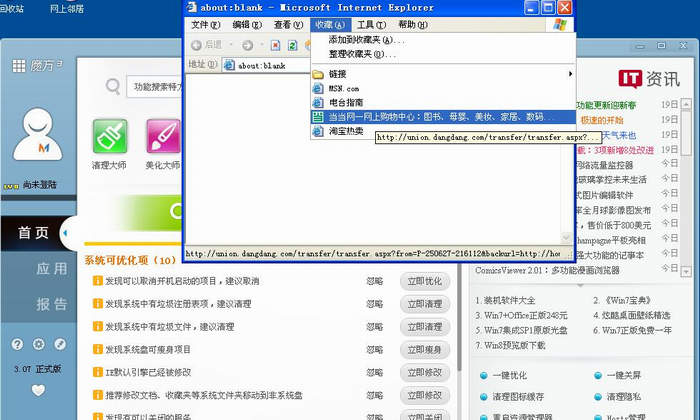Image resolution: width=700 pixels, height=420 pixels.
Task: Open the 清理大师 green brush icon
Action: click(x=110, y=136)
